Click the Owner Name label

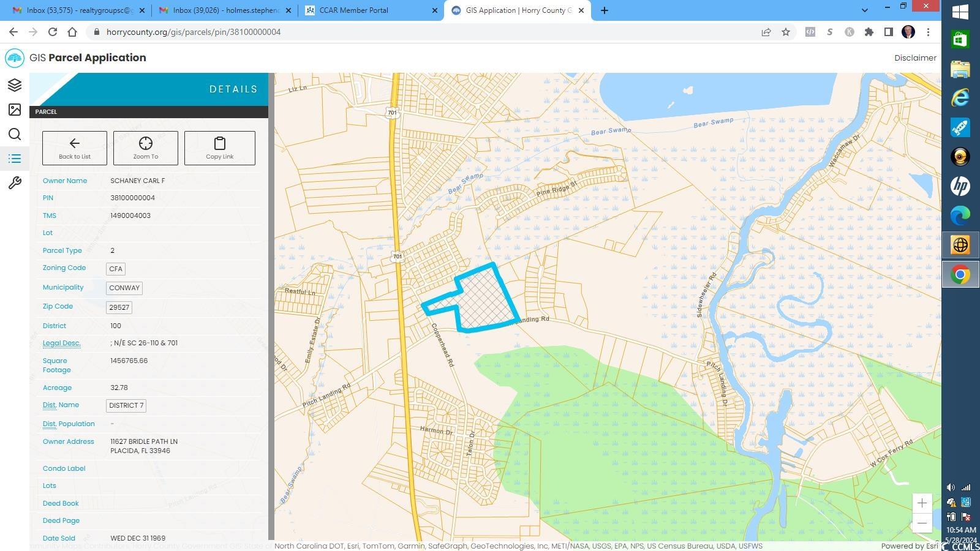tap(65, 181)
